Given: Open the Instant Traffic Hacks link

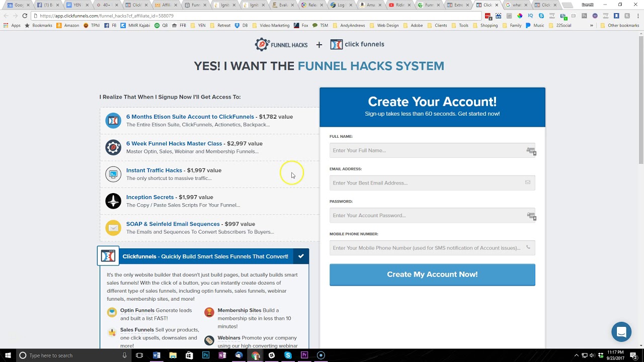Looking at the screenshot, I should [x=154, y=170].
